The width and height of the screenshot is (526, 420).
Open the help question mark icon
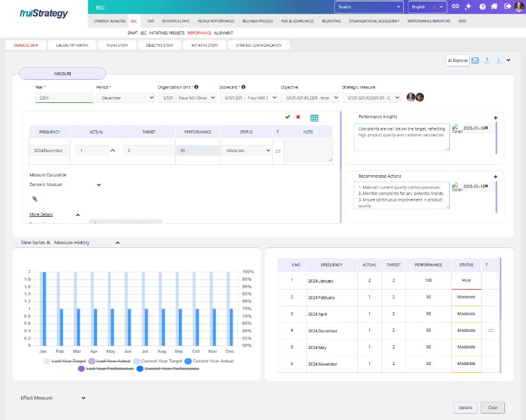click(x=483, y=6)
